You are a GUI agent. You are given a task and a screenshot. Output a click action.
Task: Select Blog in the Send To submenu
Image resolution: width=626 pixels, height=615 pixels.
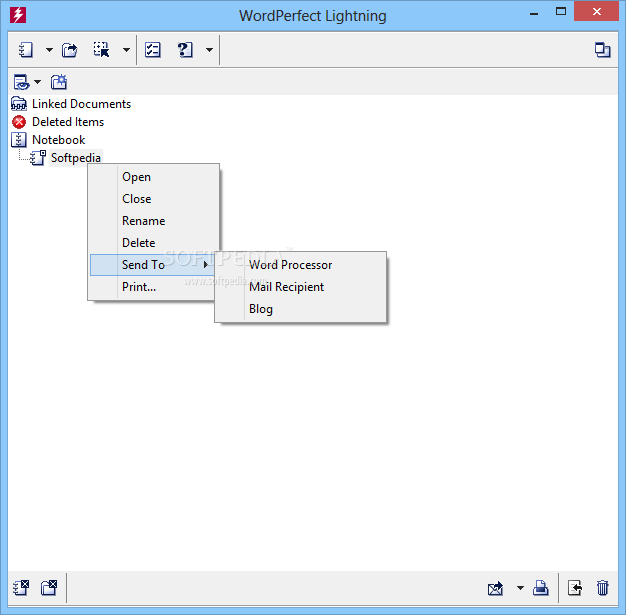tap(300, 309)
